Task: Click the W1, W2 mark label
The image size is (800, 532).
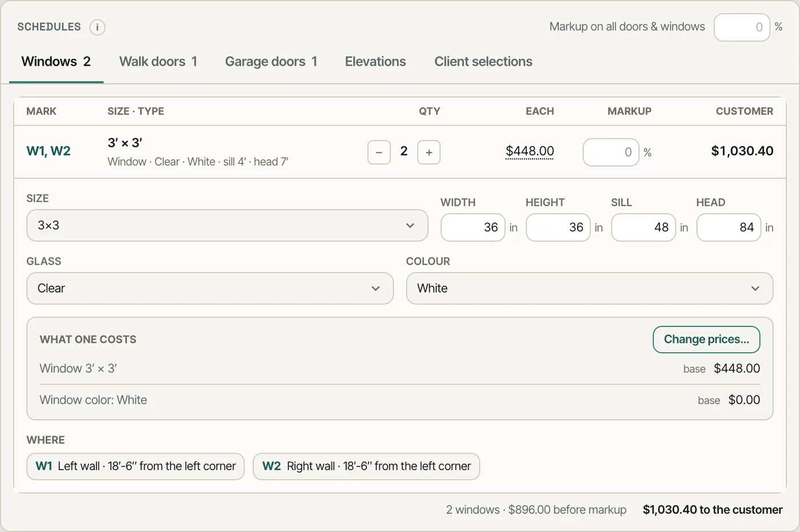Action: [x=49, y=151]
